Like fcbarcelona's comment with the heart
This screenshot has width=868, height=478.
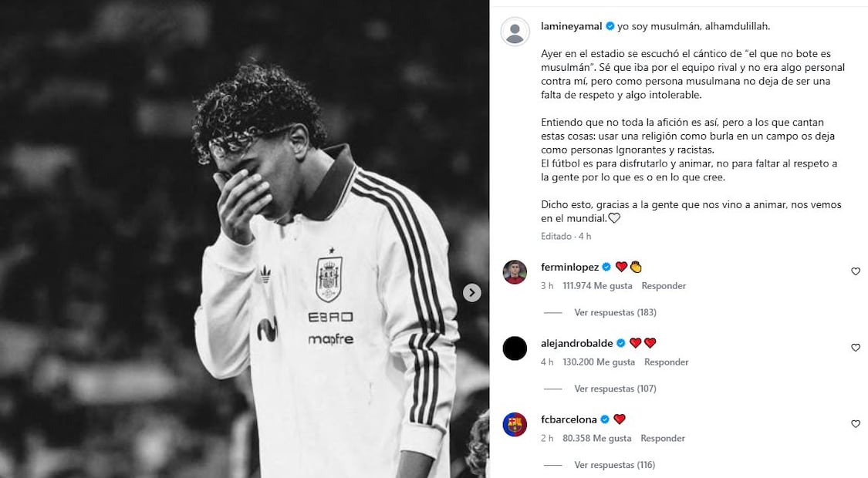[855, 424]
